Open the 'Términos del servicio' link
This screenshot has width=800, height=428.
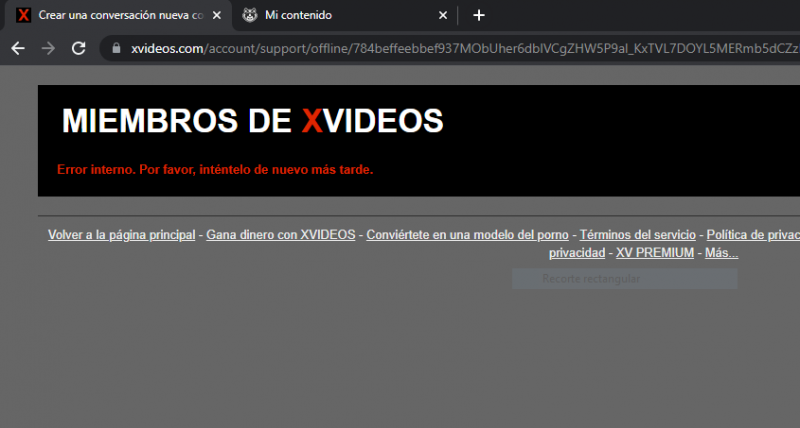coord(637,235)
